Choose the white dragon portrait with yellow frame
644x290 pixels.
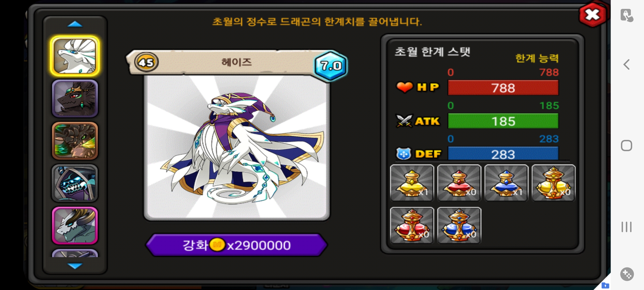point(75,56)
